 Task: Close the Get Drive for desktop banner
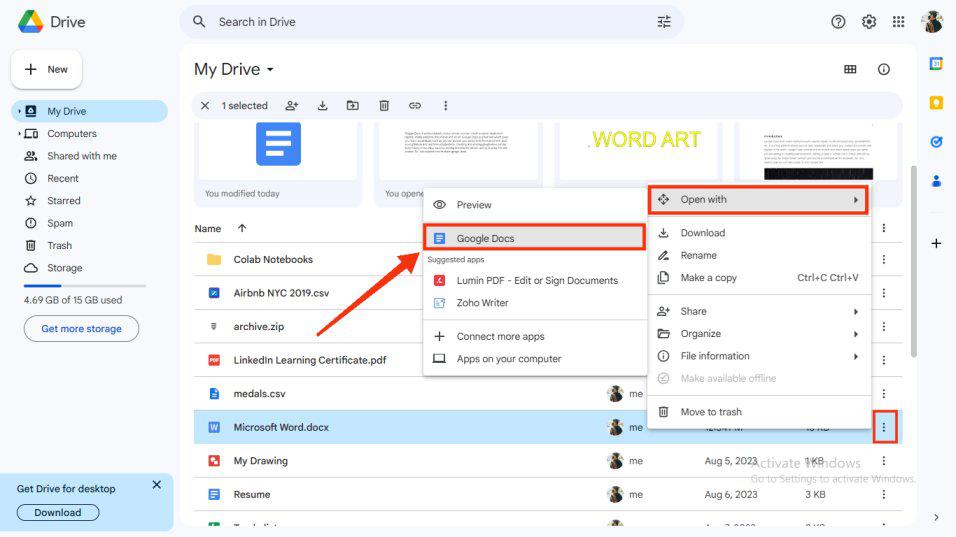(x=157, y=485)
